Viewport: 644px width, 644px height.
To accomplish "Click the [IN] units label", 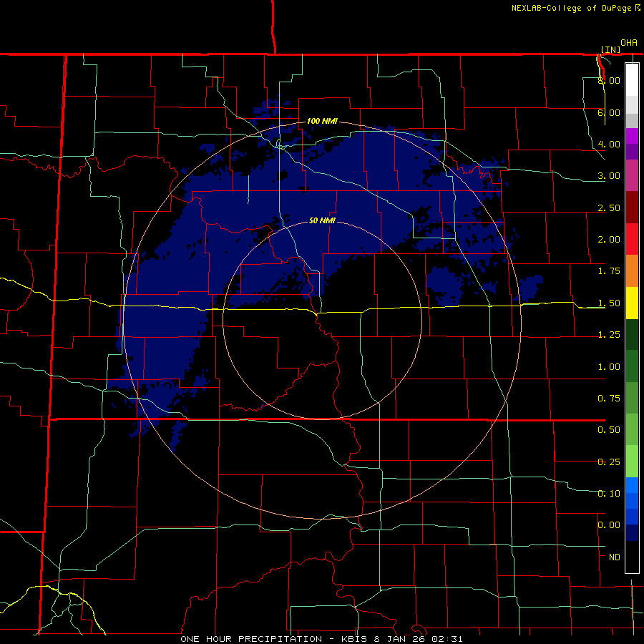I will (611, 49).
